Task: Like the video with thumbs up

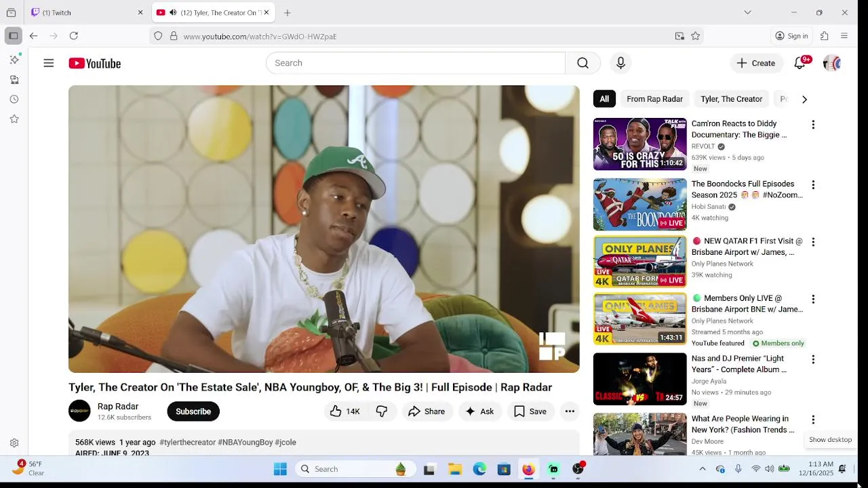Action: coord(346,411)
